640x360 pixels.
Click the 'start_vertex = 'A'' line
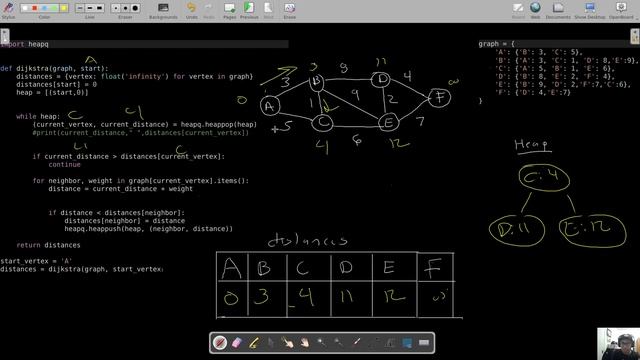tap(36, 261)
